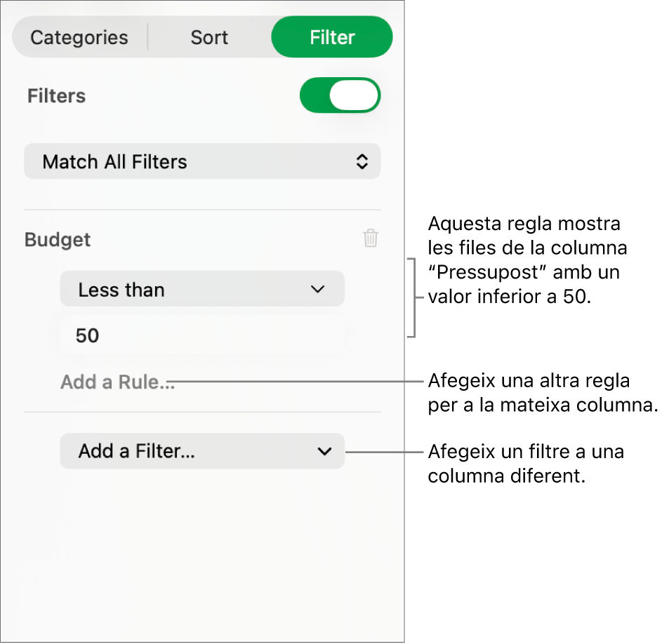Screen dimensions: 669x644
Task: Click the annotation "Afegeix un filtre a una columna diferent"
Action: tap(526, 464)
